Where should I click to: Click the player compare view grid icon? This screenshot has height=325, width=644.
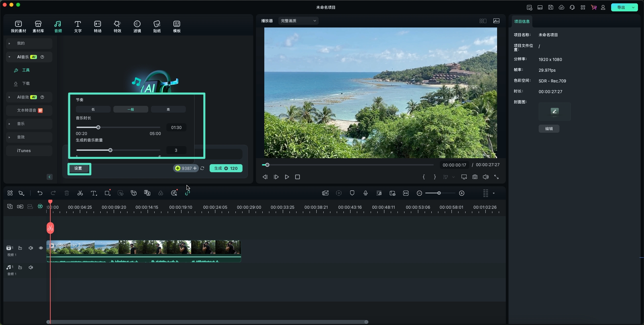point(483,21)
